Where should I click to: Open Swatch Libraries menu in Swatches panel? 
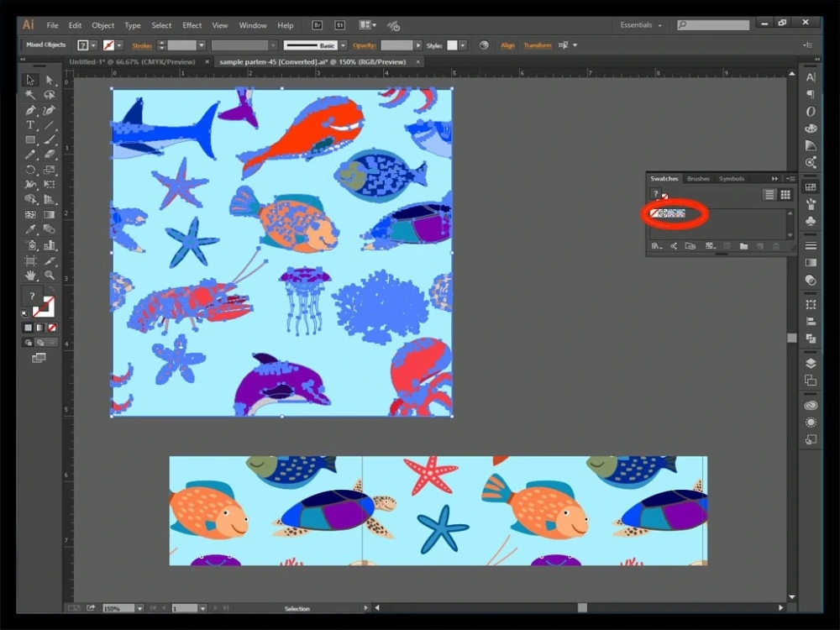(656, 246)
